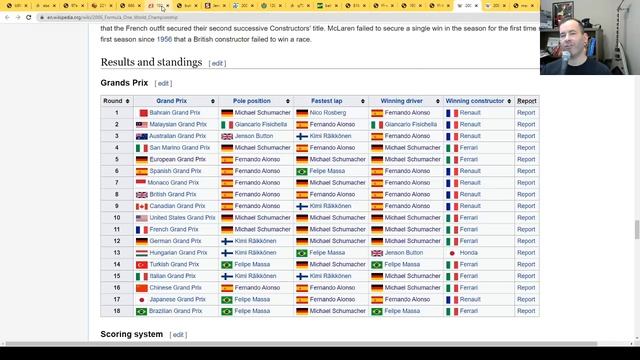Click the Bahrain flag icon in round 1
The height and width of the screenshot is (360, 640).
[x=143, y=113]
